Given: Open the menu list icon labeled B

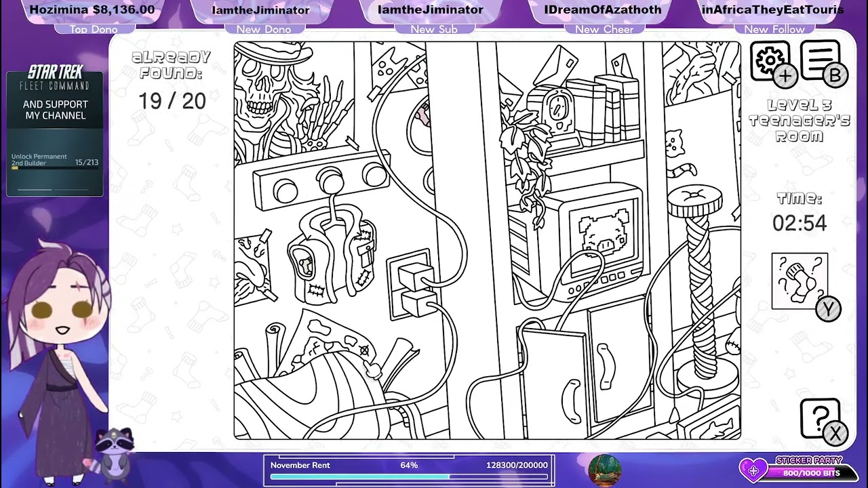Looking at the screenshot, I should [821, 62].
